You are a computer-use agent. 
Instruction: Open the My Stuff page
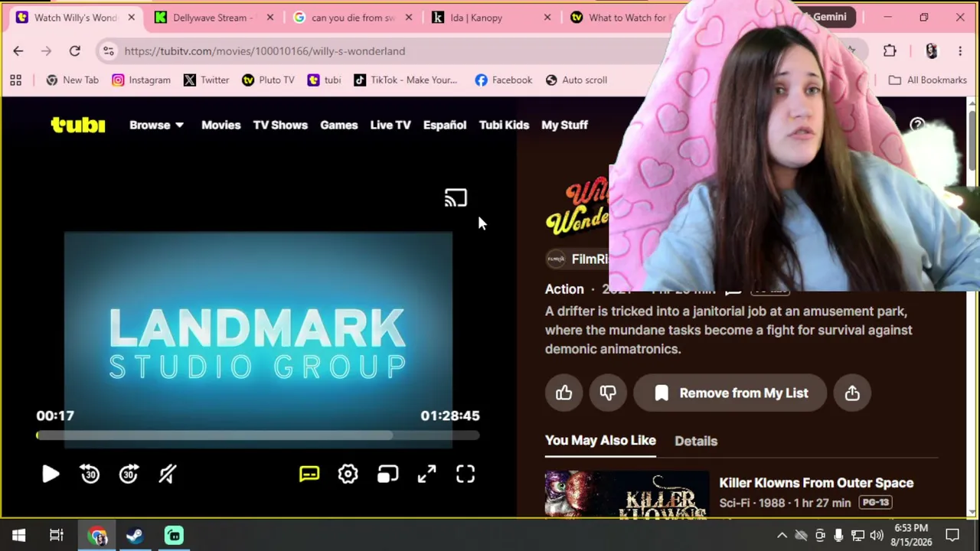coord(565,125)
